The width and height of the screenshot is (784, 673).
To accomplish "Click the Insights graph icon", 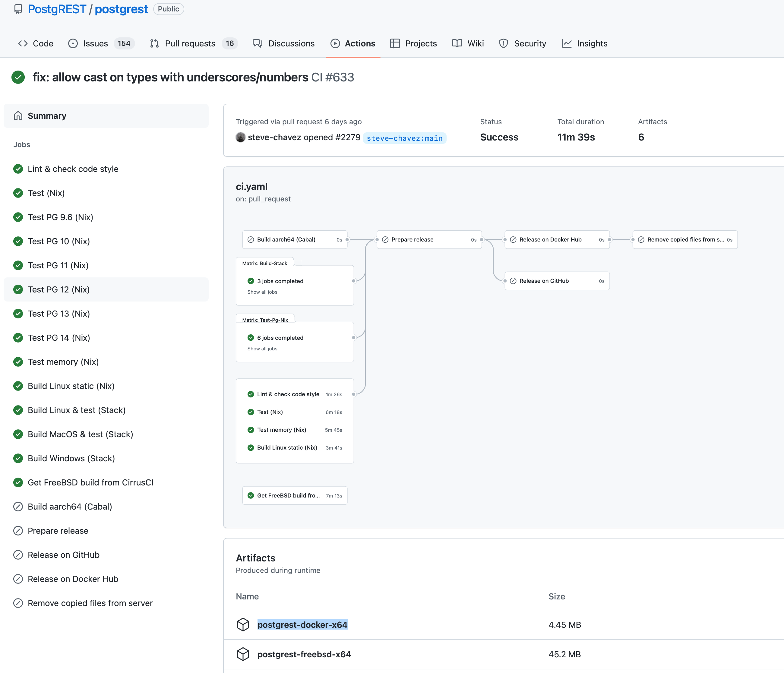I will click(x=566, y=43).
